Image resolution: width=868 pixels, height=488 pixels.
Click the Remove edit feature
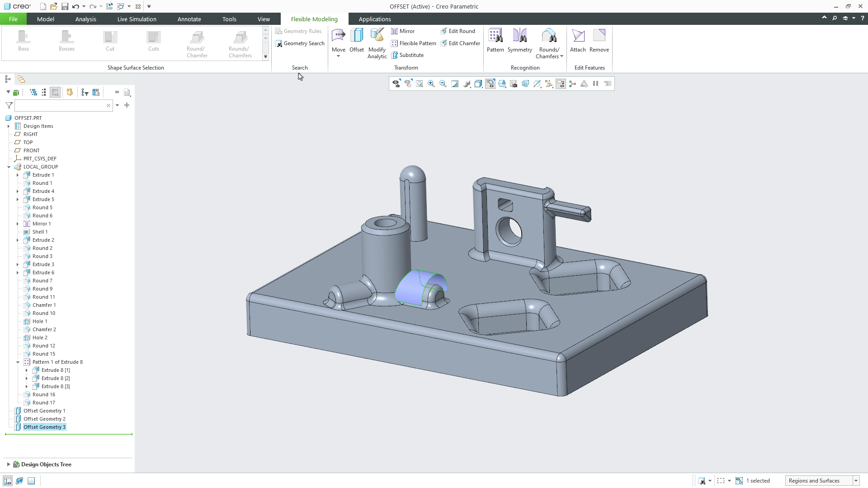[x=599, y=41]
